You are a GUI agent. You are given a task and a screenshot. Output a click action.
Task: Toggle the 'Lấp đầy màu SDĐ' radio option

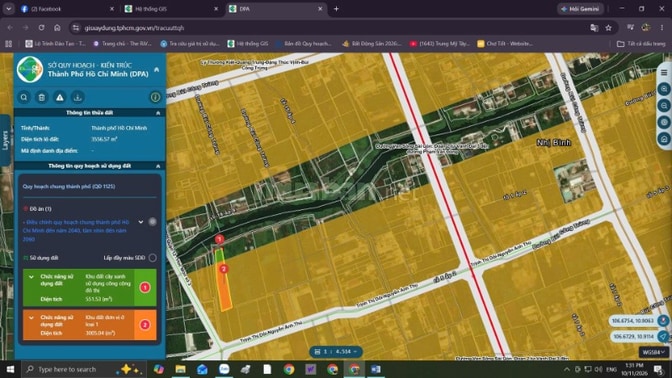(x=153, y=258)
